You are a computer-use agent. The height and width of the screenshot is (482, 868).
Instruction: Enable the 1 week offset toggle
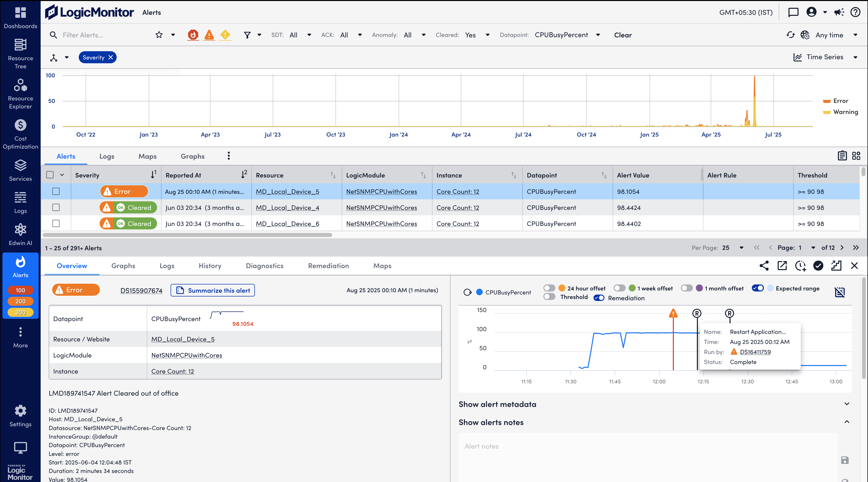[619, 288]
